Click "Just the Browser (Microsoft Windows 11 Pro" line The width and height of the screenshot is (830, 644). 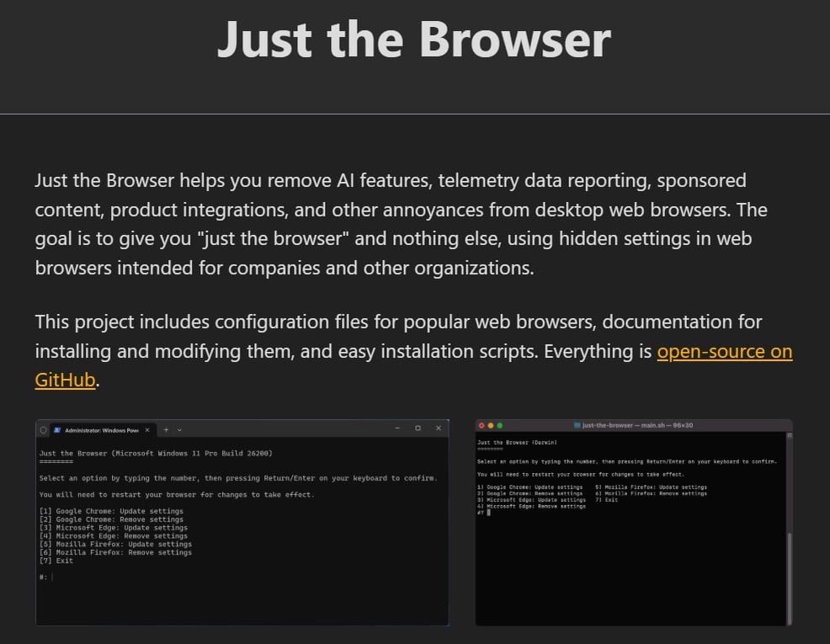pyautogui.click(x=156, y=454)
